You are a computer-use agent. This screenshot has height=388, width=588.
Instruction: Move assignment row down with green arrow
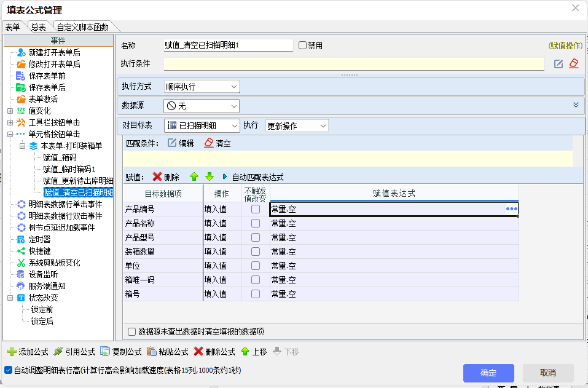[210, 176]
